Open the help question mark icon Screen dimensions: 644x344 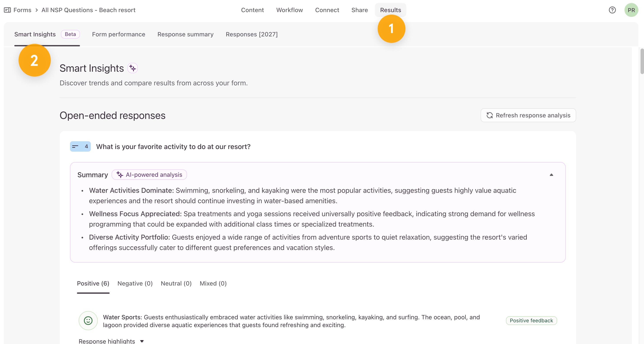[x=612, y=10]
